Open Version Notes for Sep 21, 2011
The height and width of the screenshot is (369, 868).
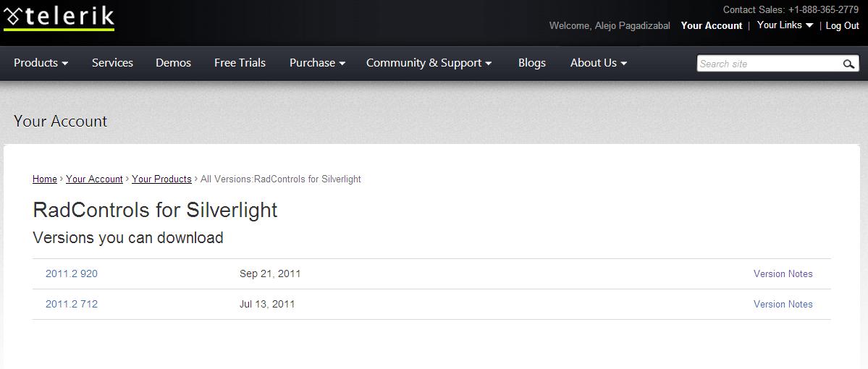point(783,273)
